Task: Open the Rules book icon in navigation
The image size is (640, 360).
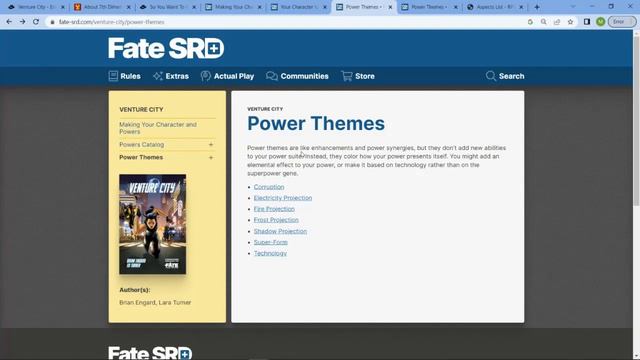Action: (113, 76)
